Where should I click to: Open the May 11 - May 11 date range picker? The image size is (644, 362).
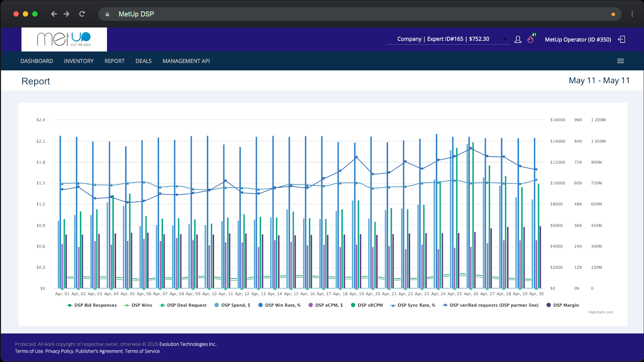[x=599, y=81]
